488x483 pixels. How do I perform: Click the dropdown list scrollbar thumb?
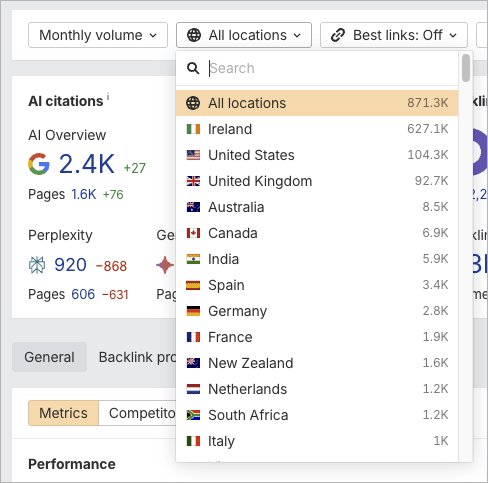466,68
